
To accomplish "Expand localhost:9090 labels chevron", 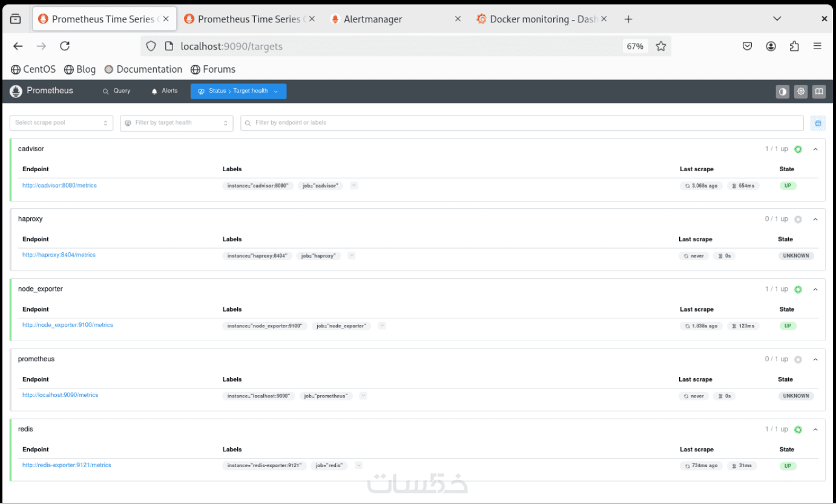I will coord(363,396).
